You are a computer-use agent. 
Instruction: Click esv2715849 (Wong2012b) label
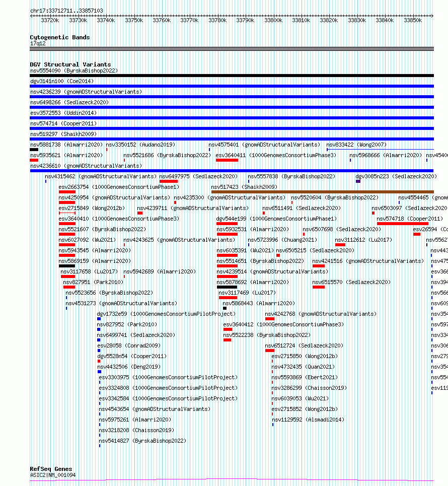[92, 208]
